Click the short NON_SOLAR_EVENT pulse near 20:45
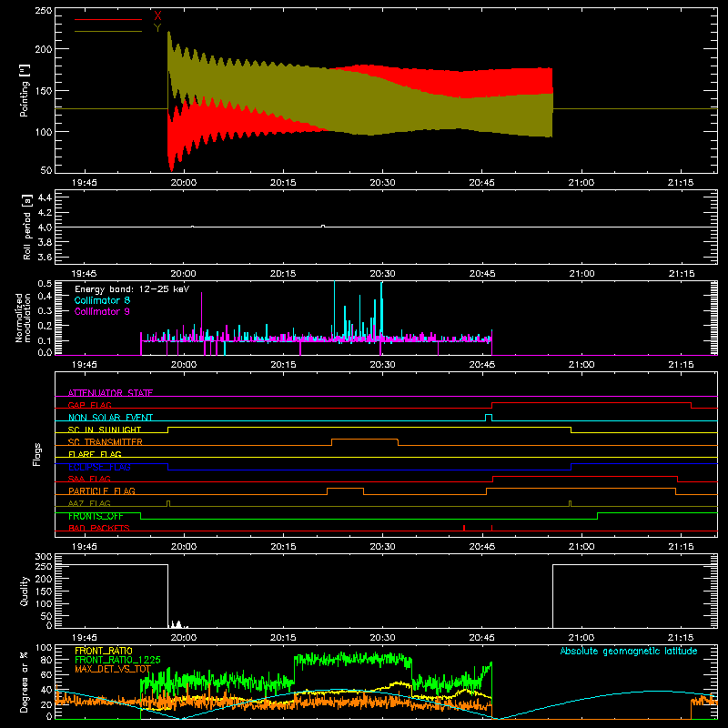Viewport: 728px width, 728px height. 489,418
